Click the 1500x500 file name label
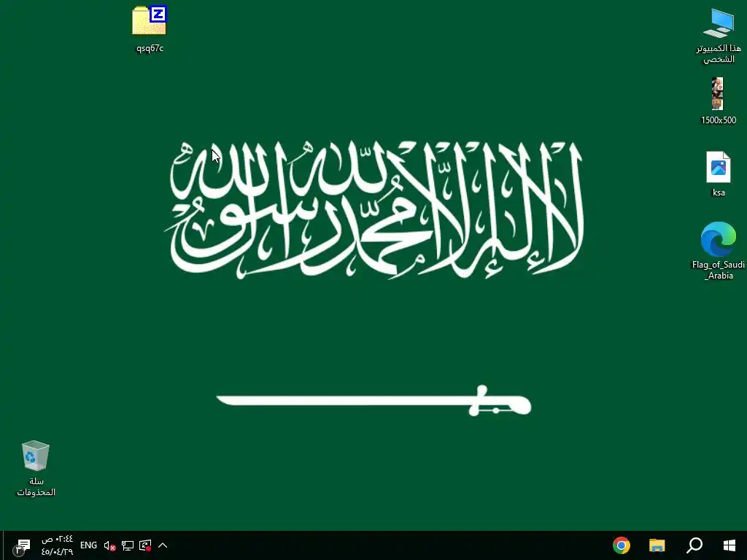Image resolution: width=747 pixels, height=560 pixels. click(719, 120)
